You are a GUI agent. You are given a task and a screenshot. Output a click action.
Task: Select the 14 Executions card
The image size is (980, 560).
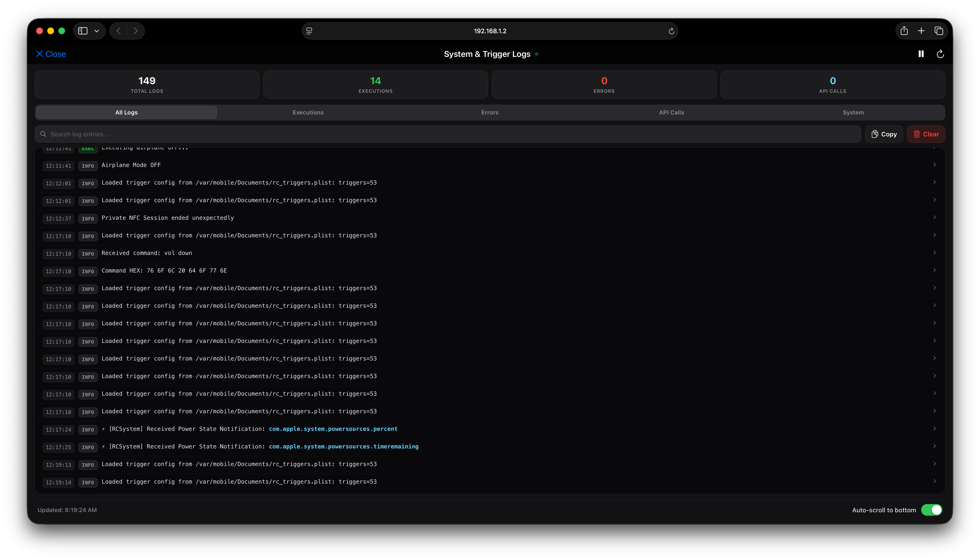[x=375, y=85]
